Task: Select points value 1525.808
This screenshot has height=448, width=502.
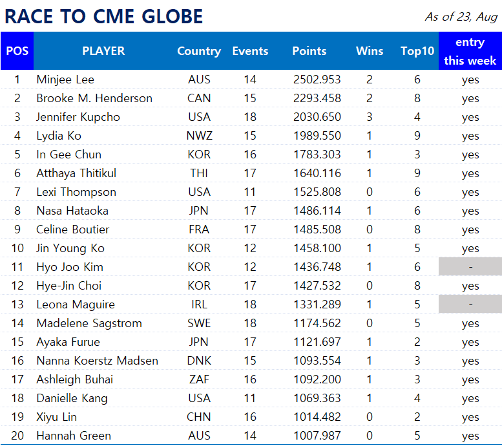Action: [x=317, y=192]
